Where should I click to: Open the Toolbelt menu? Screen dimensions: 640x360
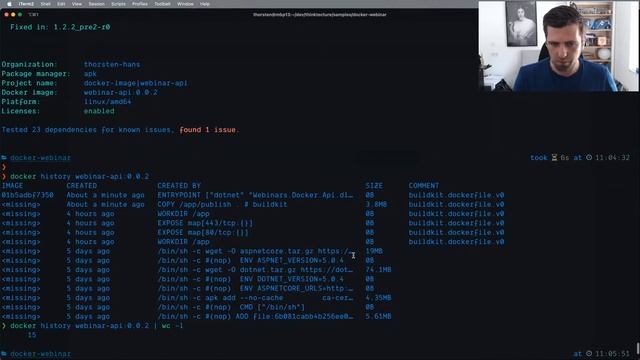[x=162, y=4]
